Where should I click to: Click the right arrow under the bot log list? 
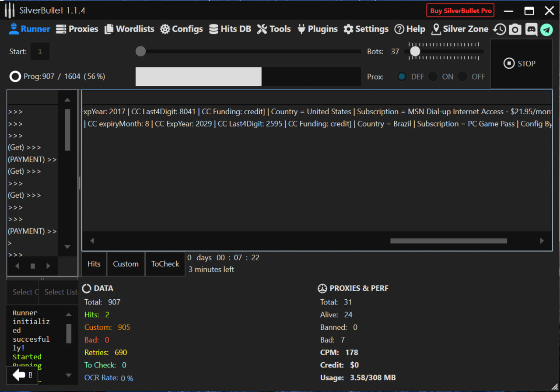pyautogui.click(x=48, y=266)
